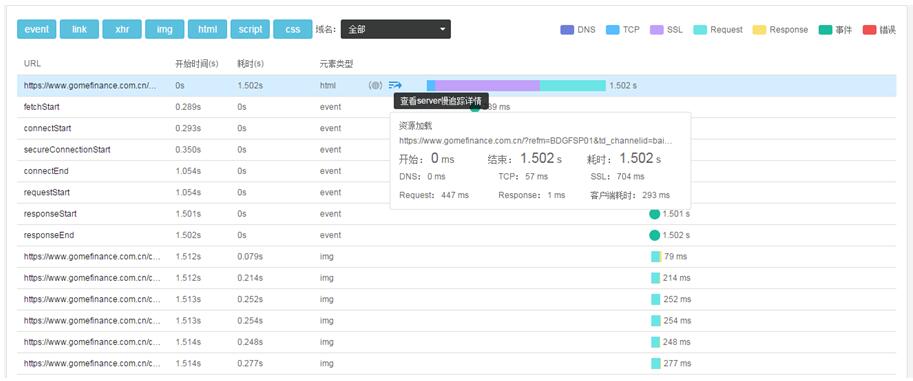Click the tooltip URL with refm=BDGFSP01
The width and height of the screenshot is (913, 381).
(536, 140)
